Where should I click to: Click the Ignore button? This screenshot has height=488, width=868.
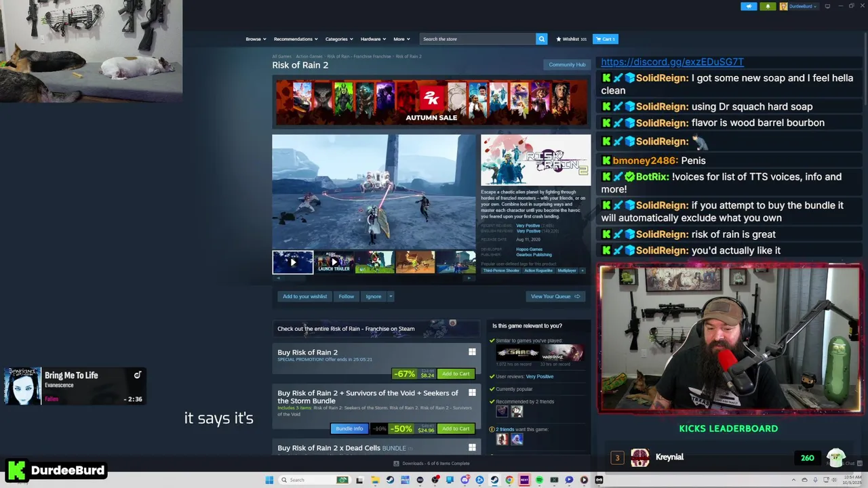coord(373,296)
